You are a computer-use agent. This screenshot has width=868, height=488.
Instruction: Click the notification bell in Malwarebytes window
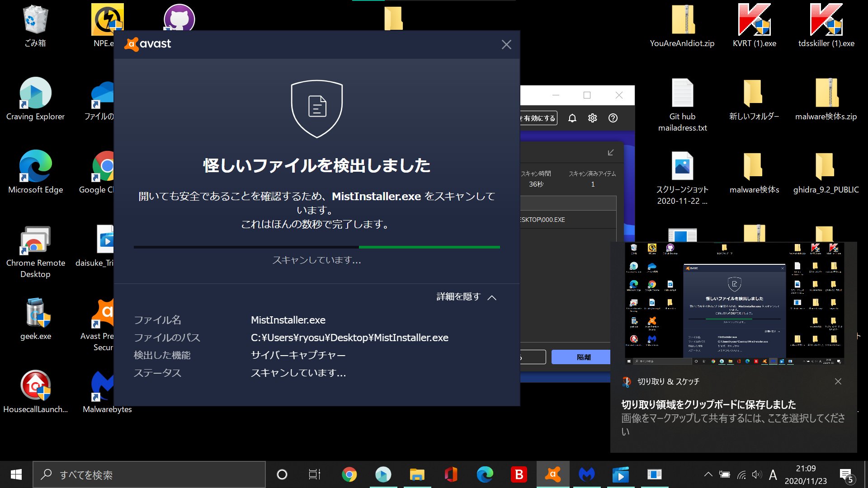[572, 118]
